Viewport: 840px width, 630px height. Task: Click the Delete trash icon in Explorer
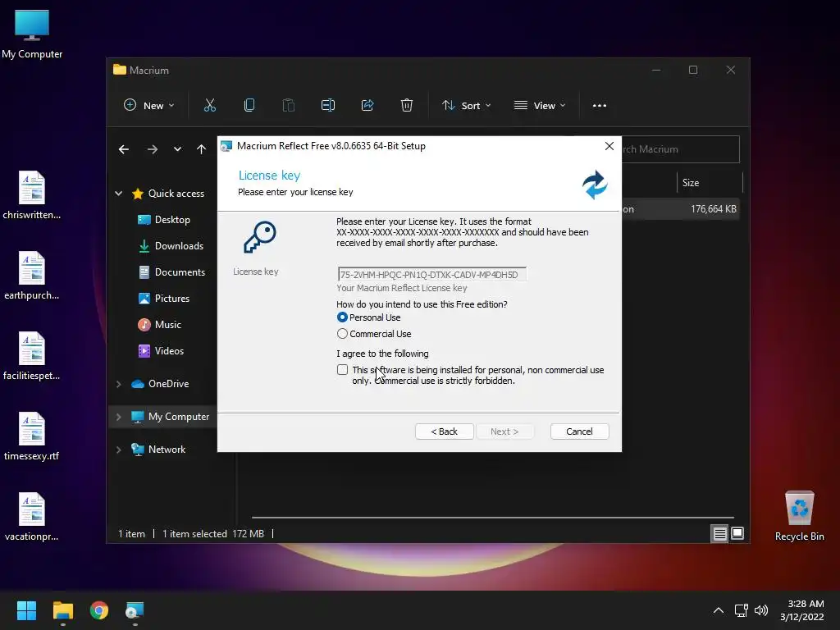click(407, 106)
